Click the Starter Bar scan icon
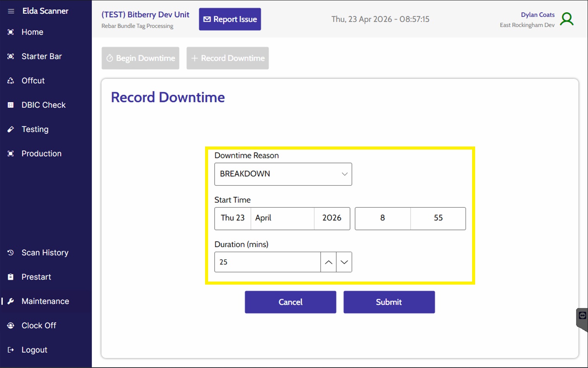The width and height of the screenshot is (588, 368). [x=11, y=56]
